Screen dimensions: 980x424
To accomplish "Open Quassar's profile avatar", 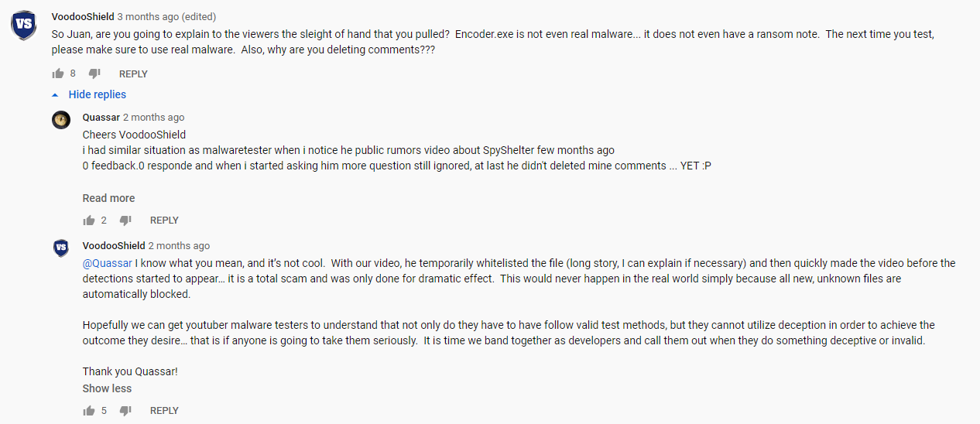I will [61, 120].
